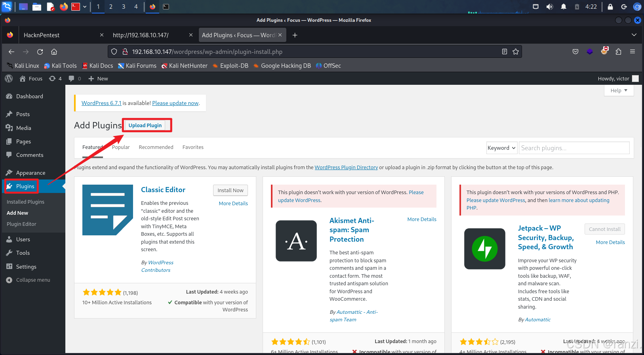644x355 pixels.
Task: Open the file manager taskbar icon
Action: tap(37, 6)
